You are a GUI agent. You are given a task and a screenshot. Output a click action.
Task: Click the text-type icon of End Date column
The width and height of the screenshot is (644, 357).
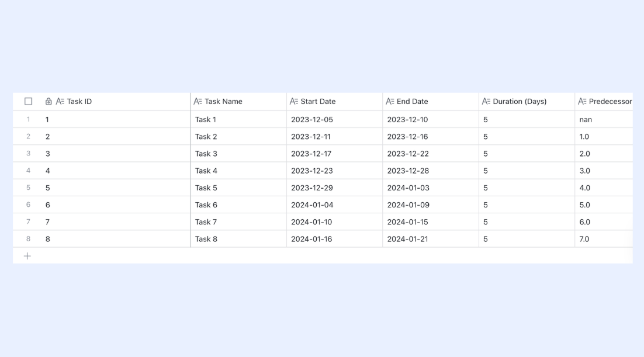[x=390, y=102]
